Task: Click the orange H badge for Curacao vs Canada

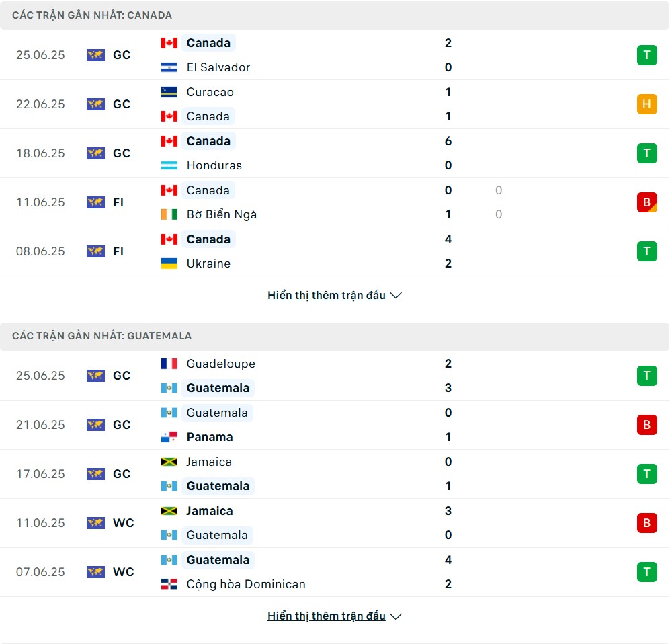Action: tap(646, 104)
